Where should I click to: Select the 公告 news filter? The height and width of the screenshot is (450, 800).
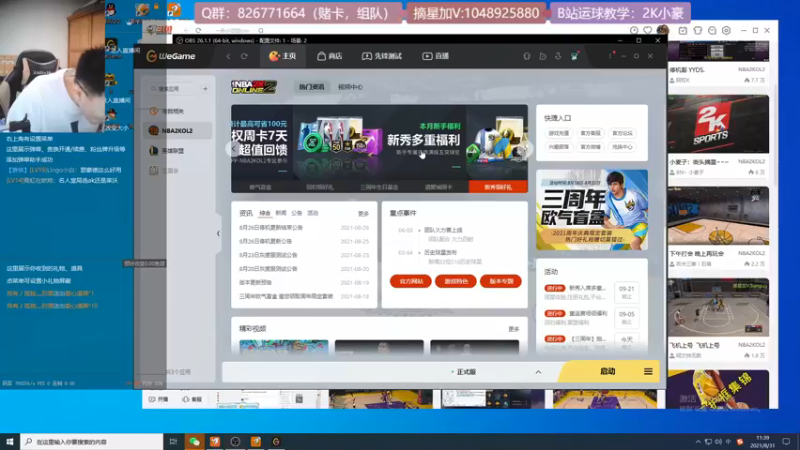pyautogui.click(x=296, y=213)
